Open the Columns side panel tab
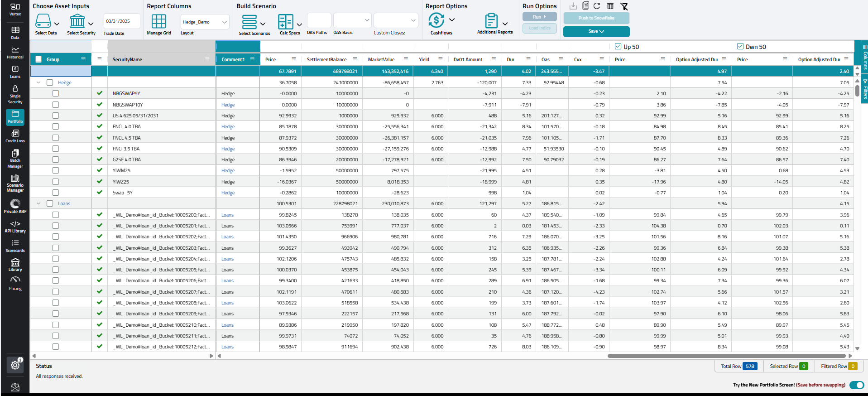The width and height of the screenshot is (868, 396). pos(864,58)
